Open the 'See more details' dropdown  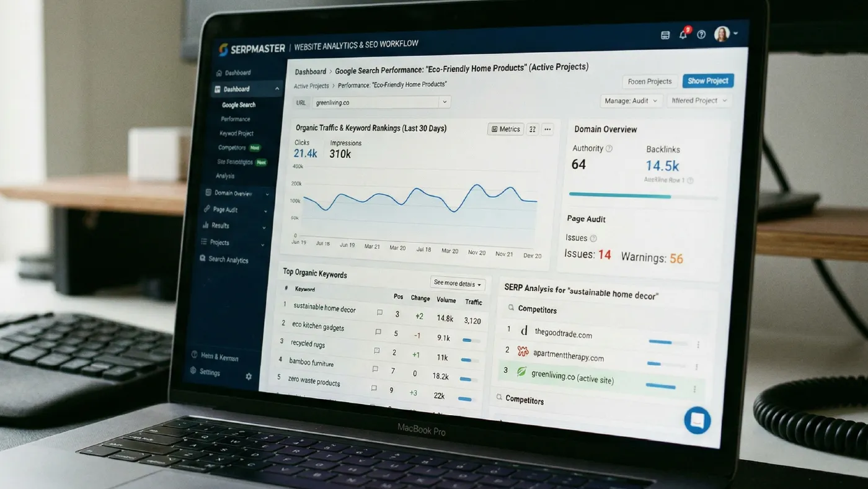tap(458, 283)
